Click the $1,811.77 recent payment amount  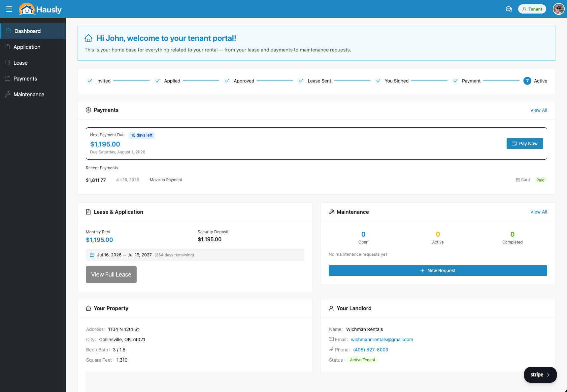[96, 180]
